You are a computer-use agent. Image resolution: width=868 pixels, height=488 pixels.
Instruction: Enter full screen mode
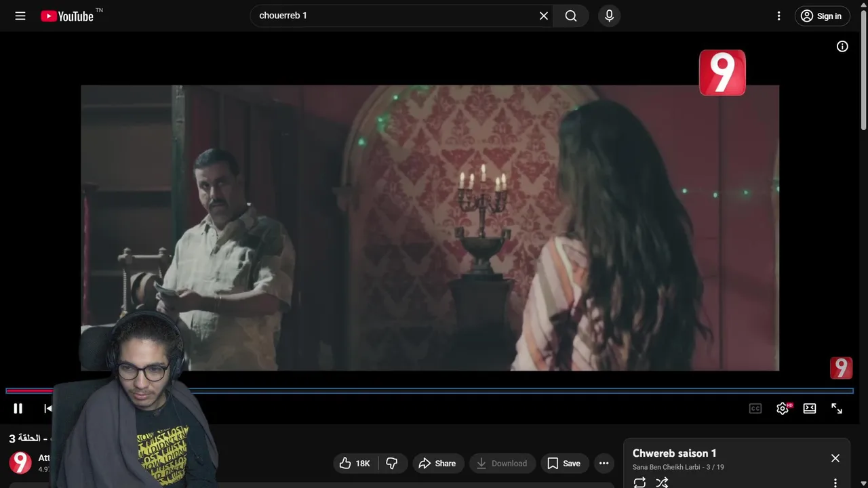[x=837, y=409]
